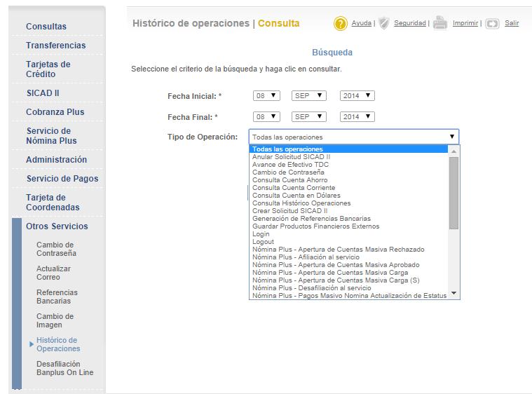532x394 pixels.
Task: Select Consulta Cuenta Ahorro option
Action: click(348, 180)
